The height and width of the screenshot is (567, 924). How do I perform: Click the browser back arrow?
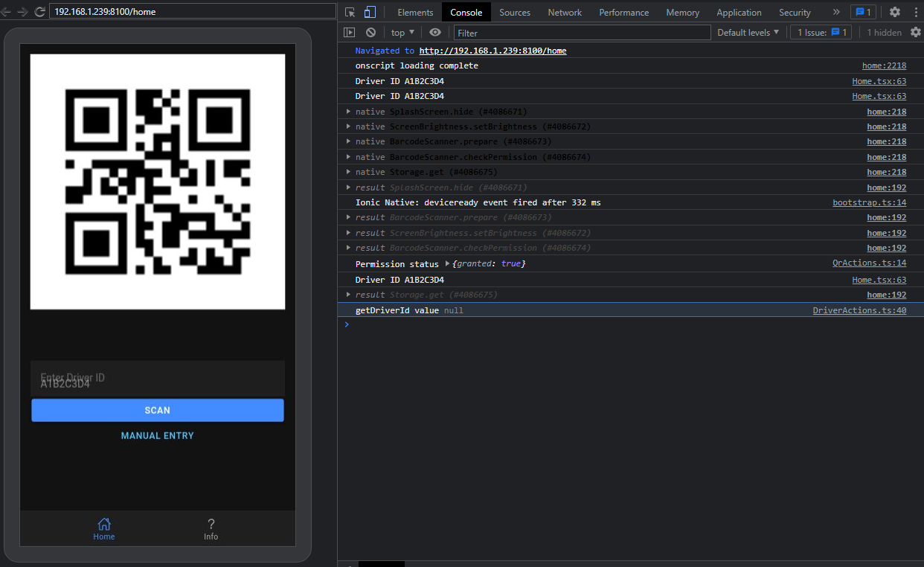[7, 12]
